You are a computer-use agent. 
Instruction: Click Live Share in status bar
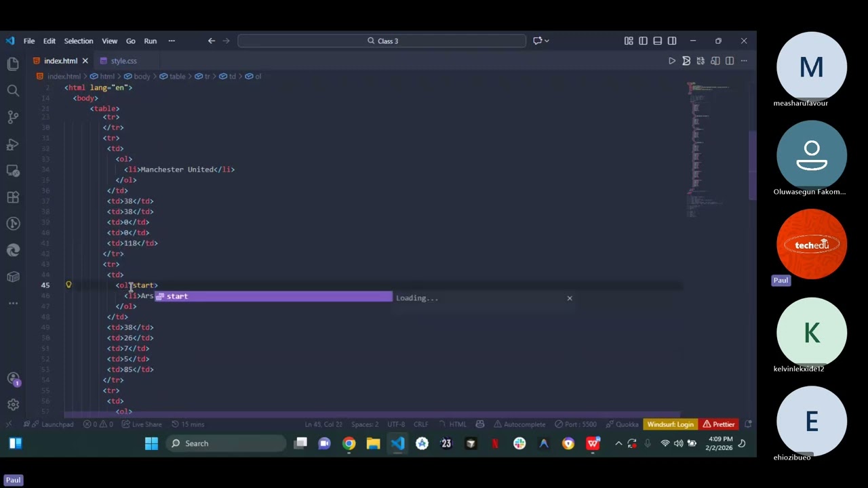tap(142, 424)
